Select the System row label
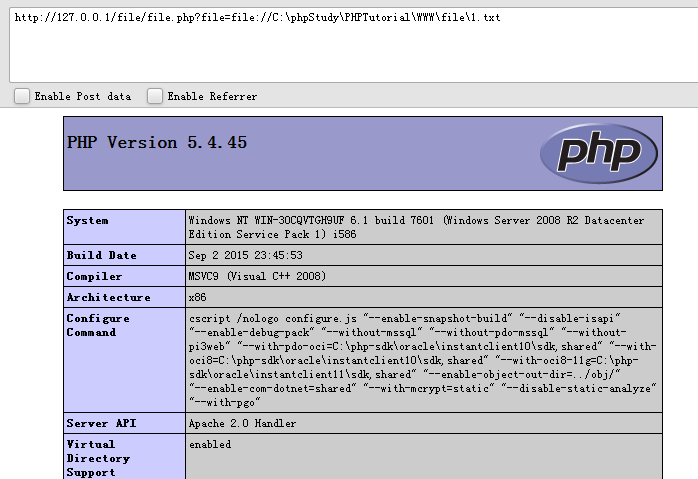 (x=87, y=220)
